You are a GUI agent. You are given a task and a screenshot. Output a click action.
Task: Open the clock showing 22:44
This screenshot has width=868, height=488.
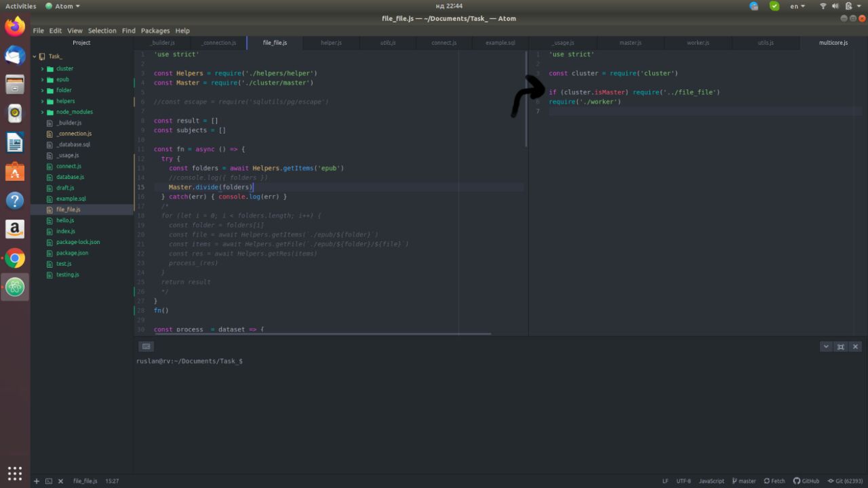[x=449, y=6]
